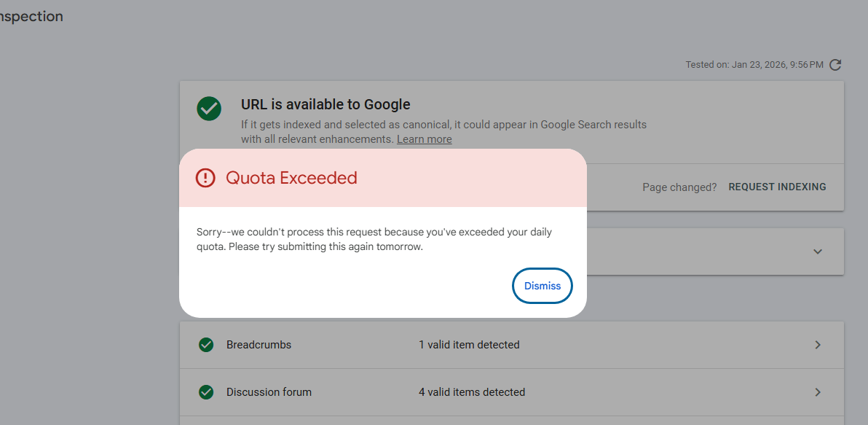The image size is (868, 425).
Task: Click the Breadcrumbs green check icon
Action: click(206, 345)
